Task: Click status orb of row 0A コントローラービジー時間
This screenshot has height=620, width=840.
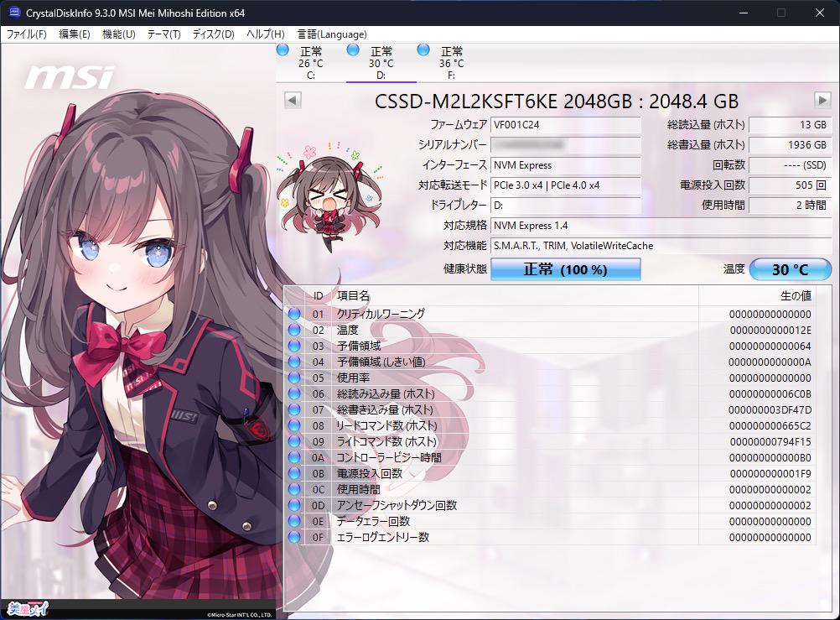Action: tap(294, 457)
